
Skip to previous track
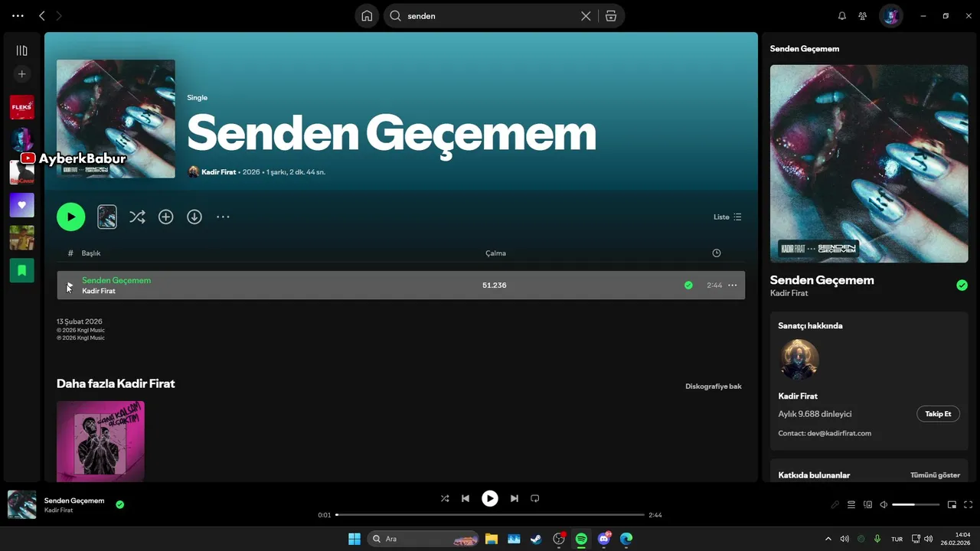[x=465, y=498]
